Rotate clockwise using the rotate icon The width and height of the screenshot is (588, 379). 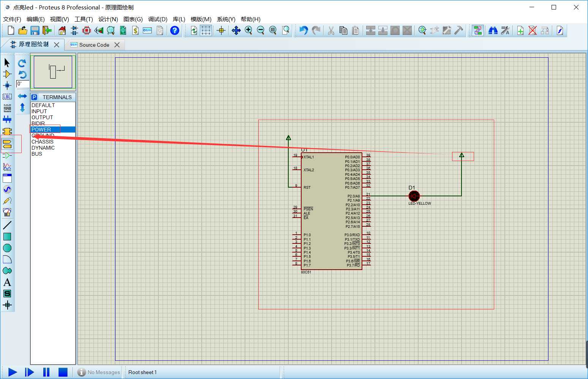[22, 63]
